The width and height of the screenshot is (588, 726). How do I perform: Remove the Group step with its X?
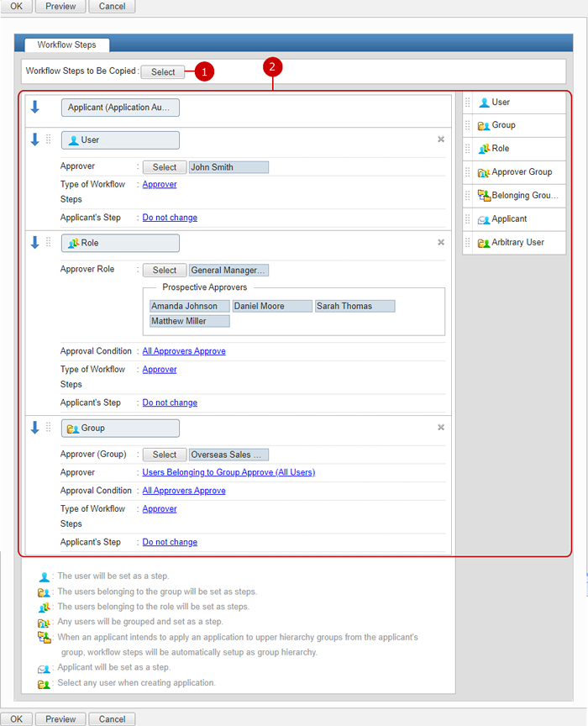pyautogui.click(x=441, y=428)
